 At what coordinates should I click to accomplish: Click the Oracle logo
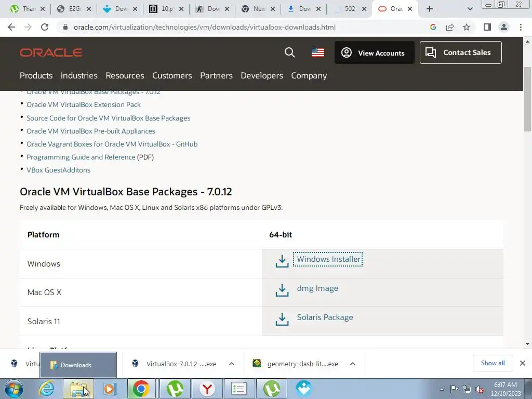tap(51, 52)
